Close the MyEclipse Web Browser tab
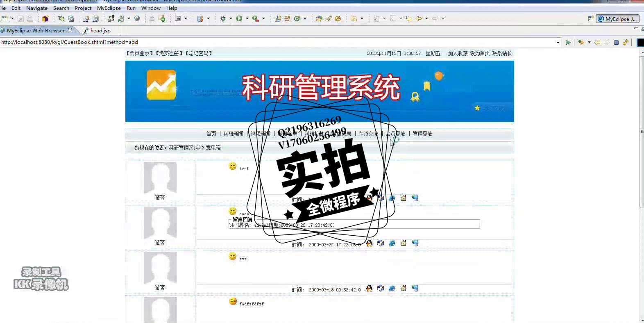This screenshot has height=323, width=644. click(x=70, y=30)
